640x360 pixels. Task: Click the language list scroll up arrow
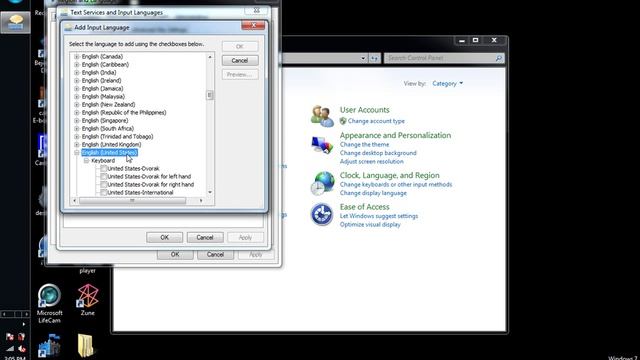210,57
